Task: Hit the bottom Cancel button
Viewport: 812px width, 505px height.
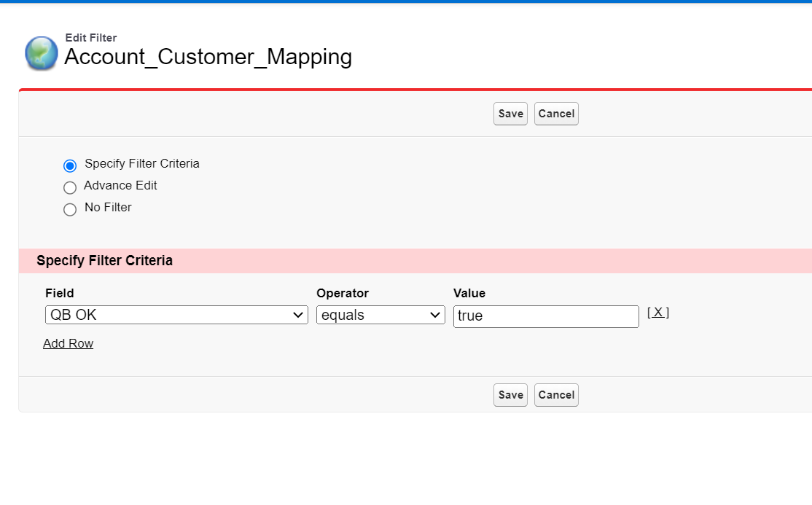Action: [x=556, y=395]
